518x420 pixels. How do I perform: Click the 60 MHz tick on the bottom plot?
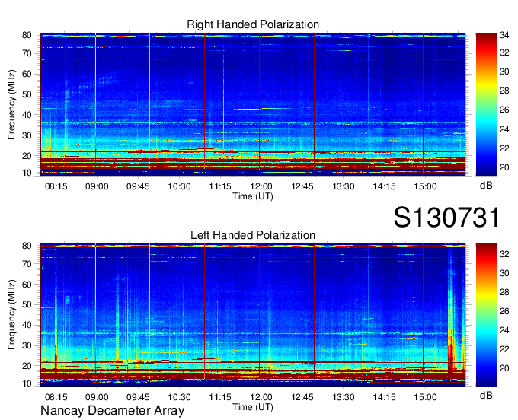coord(27,285)
